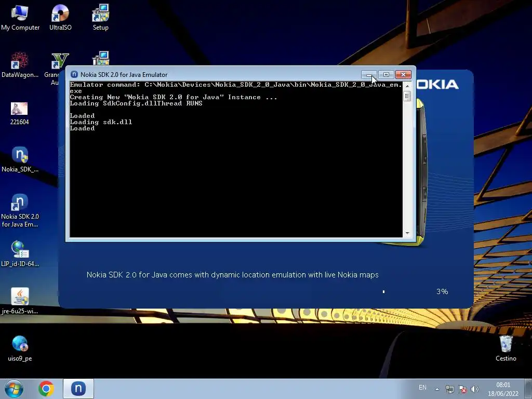The image size is (532, 399).
Task: Open the volume speaker tray icon
Action: (x=475, y=389)
